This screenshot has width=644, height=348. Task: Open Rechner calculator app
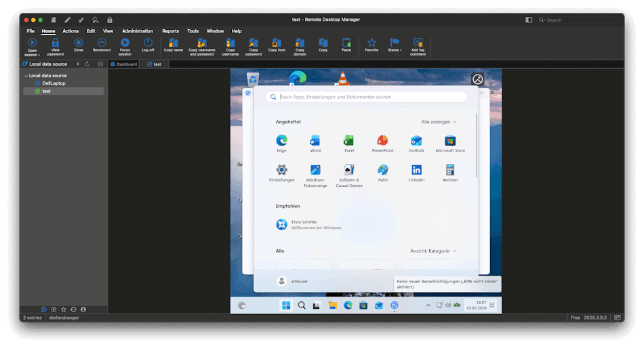[450, 173]
